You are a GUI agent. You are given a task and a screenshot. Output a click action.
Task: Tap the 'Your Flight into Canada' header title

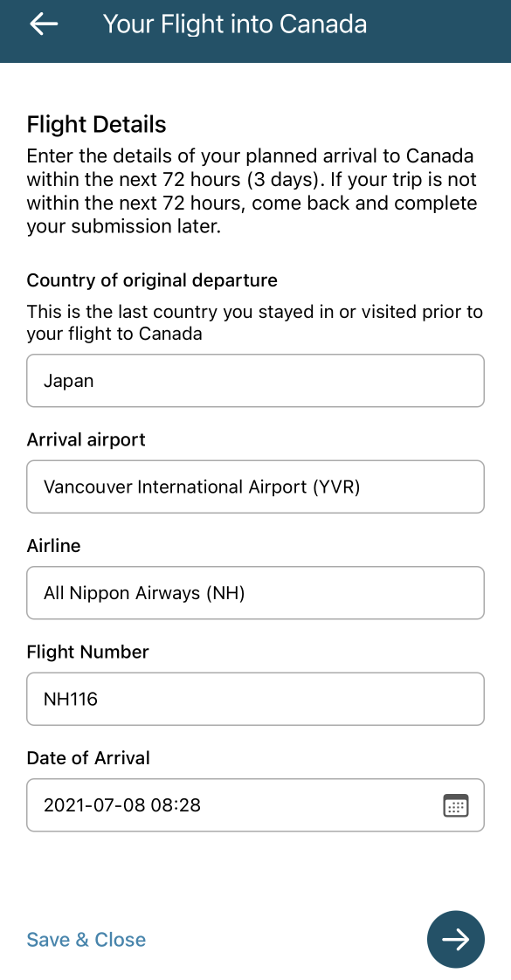235,24
